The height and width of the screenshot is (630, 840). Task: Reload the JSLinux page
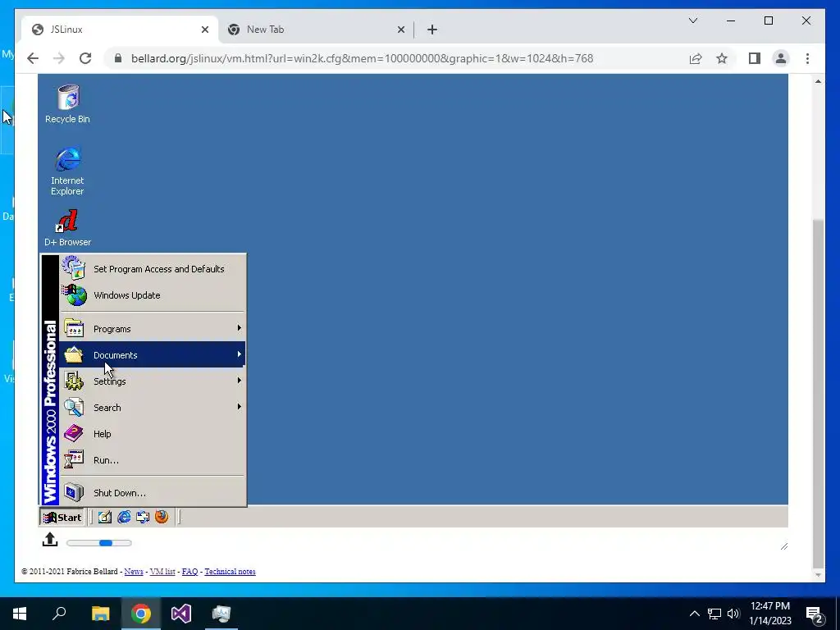pyautogui.click(x=85, y=58)
